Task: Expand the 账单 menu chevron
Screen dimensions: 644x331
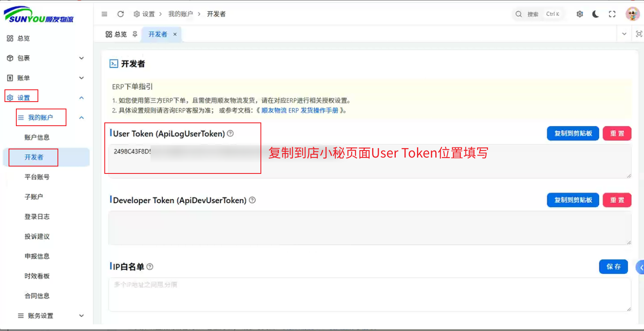Action: tap(82, 78)
